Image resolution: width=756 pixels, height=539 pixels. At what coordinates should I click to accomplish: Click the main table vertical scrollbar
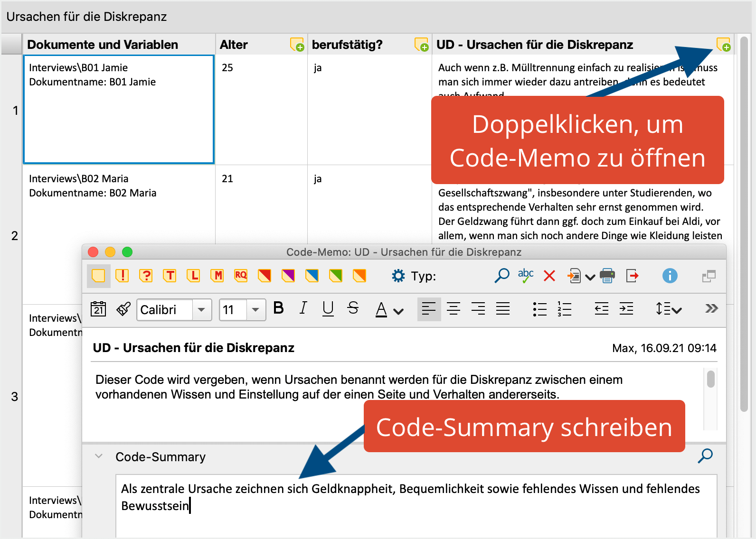pyautogui.click(x=744, y=223)
